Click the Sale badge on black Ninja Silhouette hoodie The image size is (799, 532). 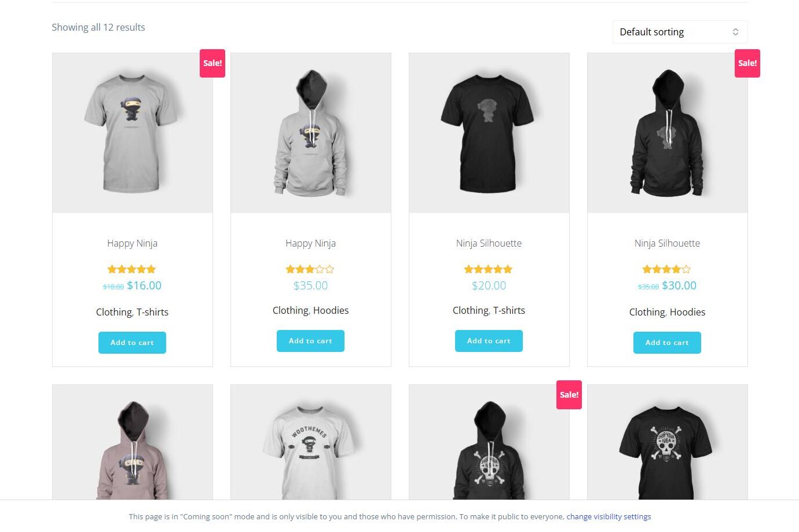(747, 63)
